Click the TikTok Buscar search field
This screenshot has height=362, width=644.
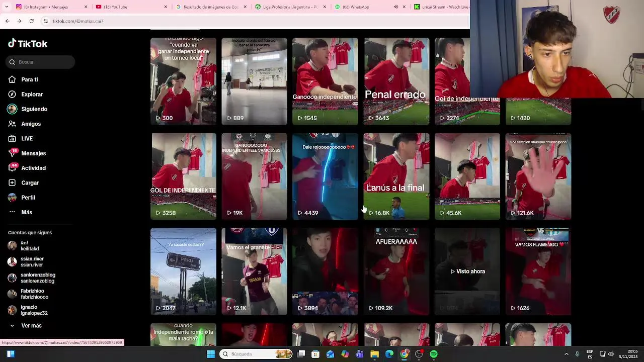point(40,62)
